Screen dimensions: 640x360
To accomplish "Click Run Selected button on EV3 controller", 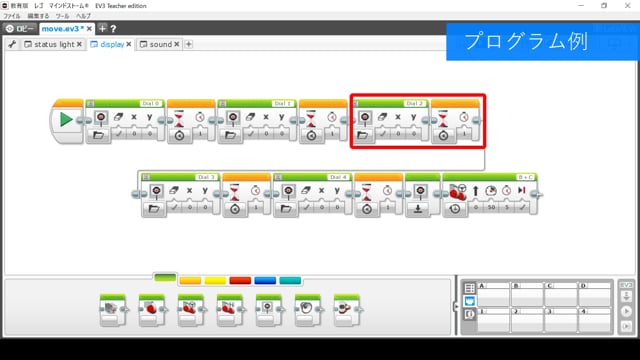I will pyautogui.click(x=626, y=326).
